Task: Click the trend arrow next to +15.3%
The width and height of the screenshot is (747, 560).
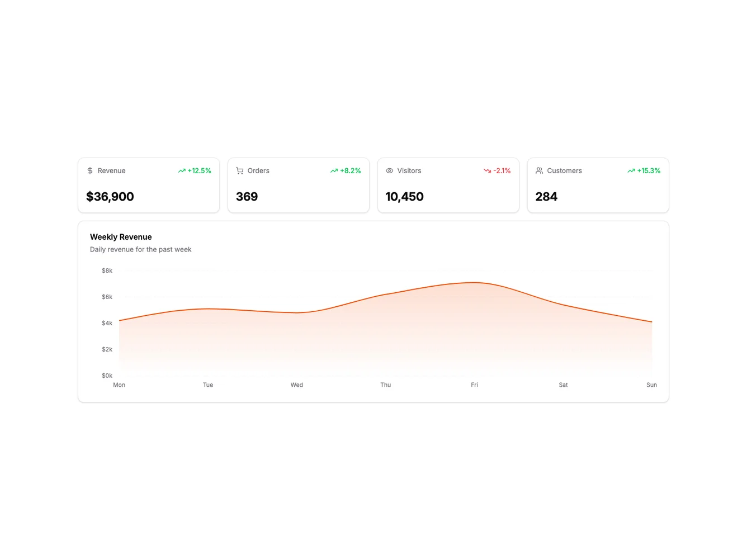Action: [x=631, y=170]
